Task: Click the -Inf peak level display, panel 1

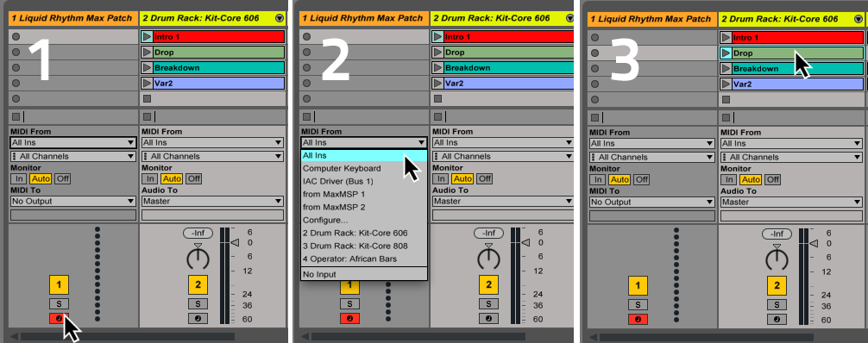Action: (x=198, y=233)
